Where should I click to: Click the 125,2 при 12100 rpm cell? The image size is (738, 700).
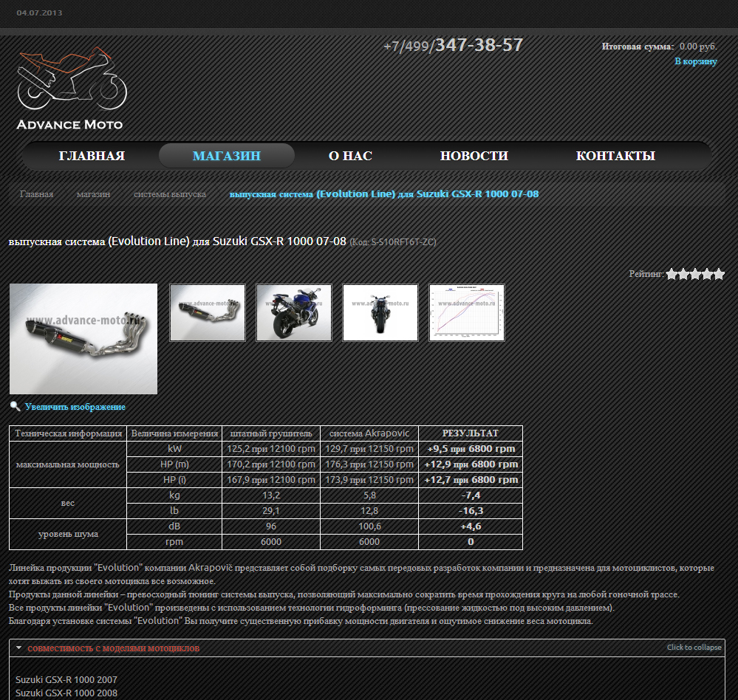271,449
